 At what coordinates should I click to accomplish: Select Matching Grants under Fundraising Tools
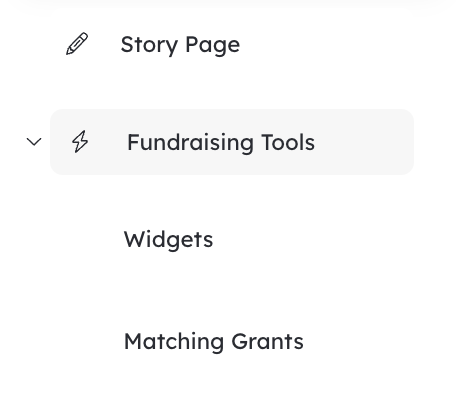(x=214, y=342)
